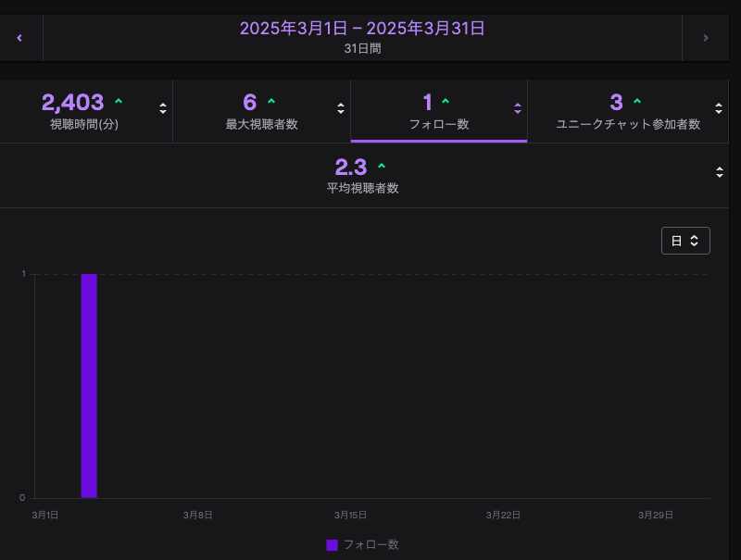This screenshot has height=560, width=741.
Task: Open metric selector on 視聴時間(分) card
Action: tap(163, 108)
